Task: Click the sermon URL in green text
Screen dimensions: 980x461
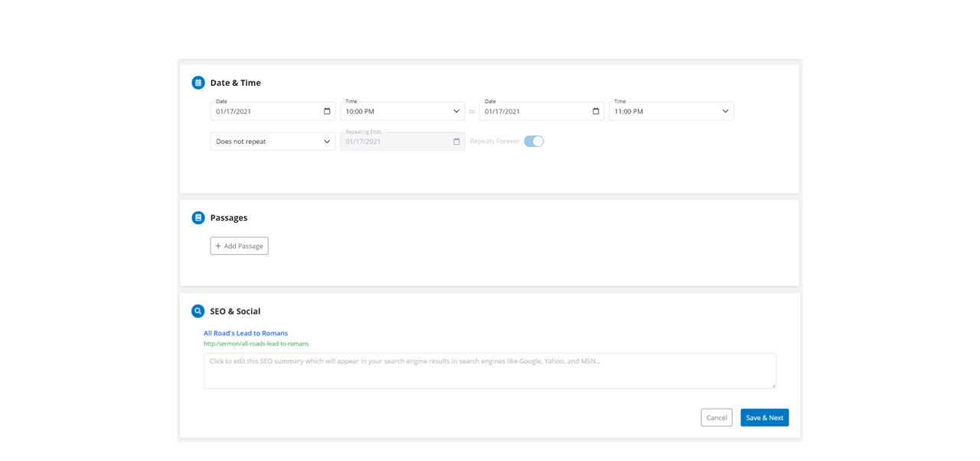Action: [256, 344]
